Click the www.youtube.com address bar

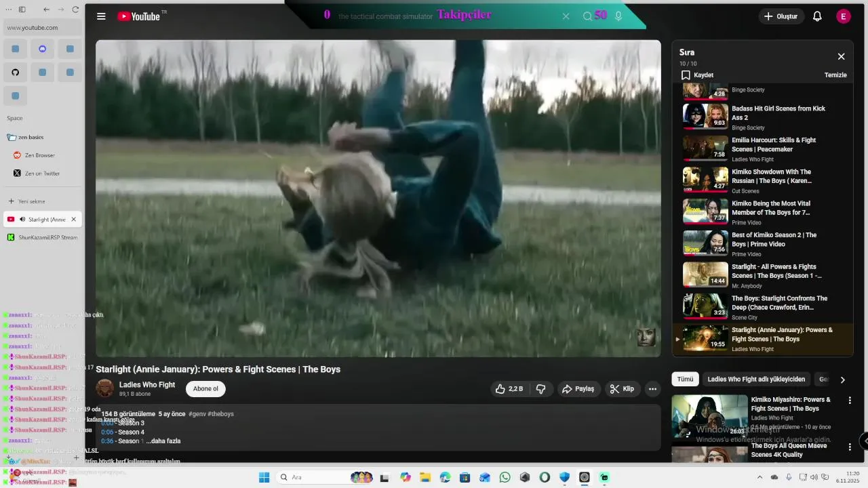pyautogui.click(x=43, y=28)
